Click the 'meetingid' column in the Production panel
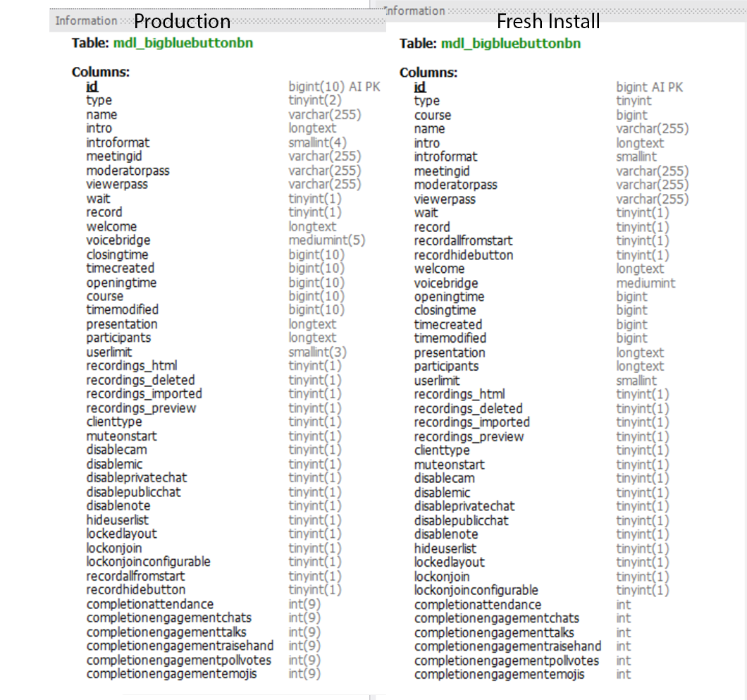Image resolution: width=747 pixels, height=700 pixels. click(114, 156)
